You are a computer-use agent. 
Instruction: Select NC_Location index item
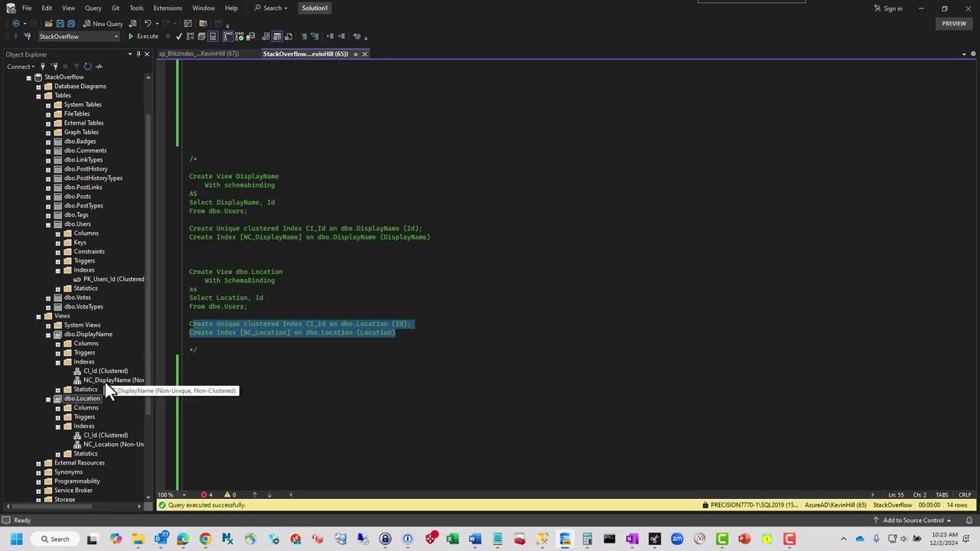(113, 444)
